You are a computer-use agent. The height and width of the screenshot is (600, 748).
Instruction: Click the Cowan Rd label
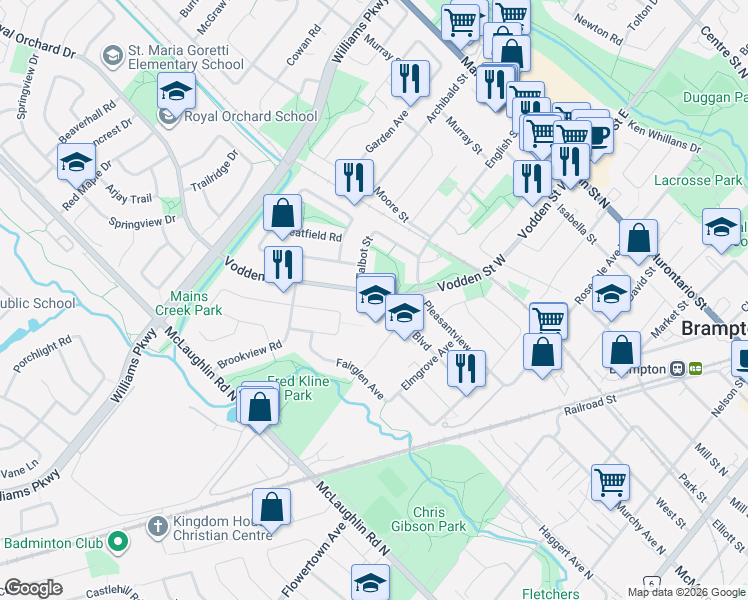coord(304,45)
